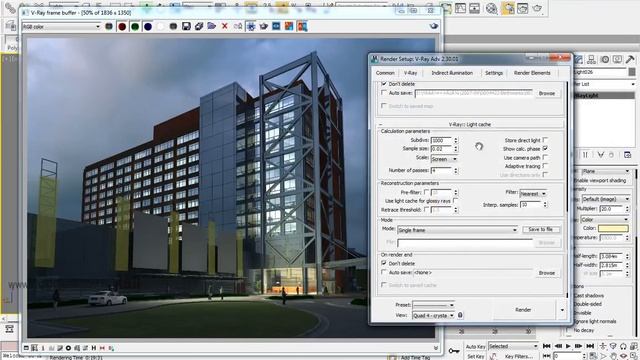Click the duplicate to Max frame buffer icon

(238, 27)
